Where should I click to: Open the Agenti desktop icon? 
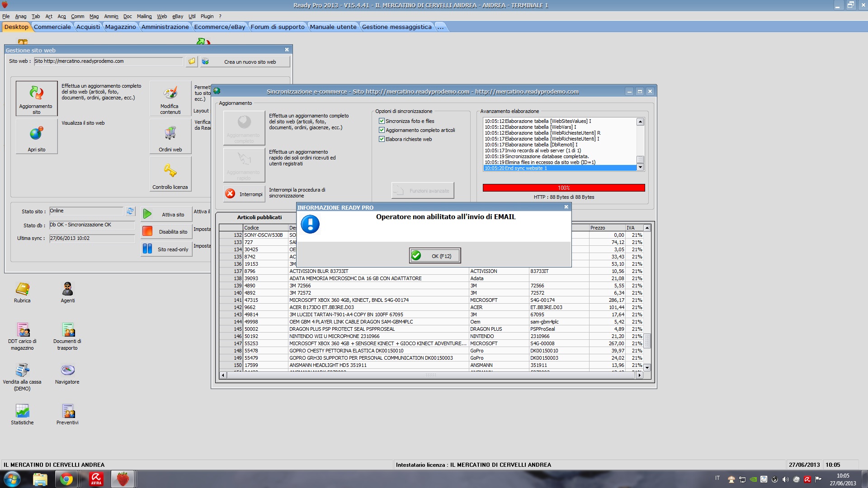click(67, 289)
